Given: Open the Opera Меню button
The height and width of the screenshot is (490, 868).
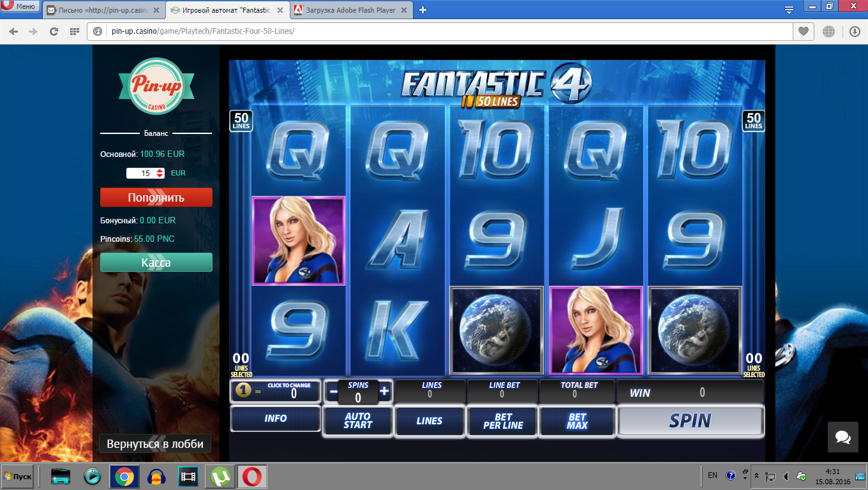Looking at the screenshot, I should tap(21, 7).
